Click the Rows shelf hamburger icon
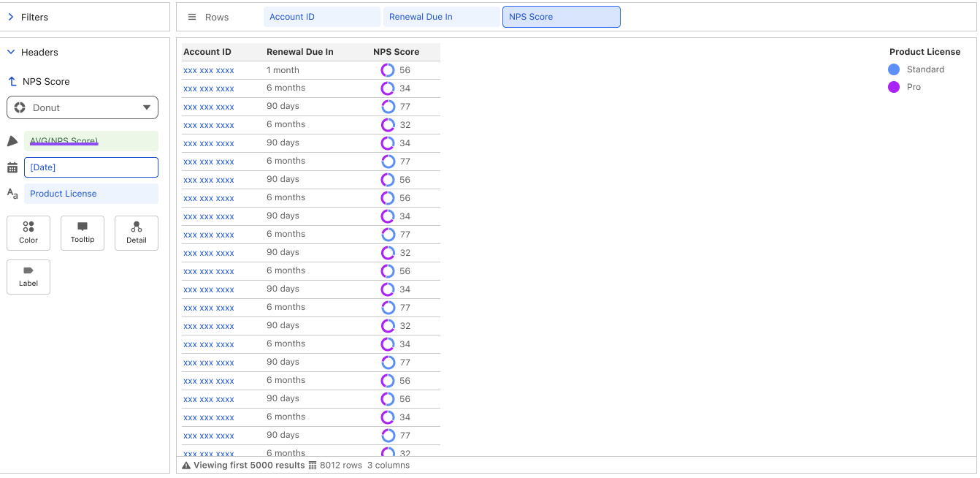980x478 pixels. pos(192,17)
